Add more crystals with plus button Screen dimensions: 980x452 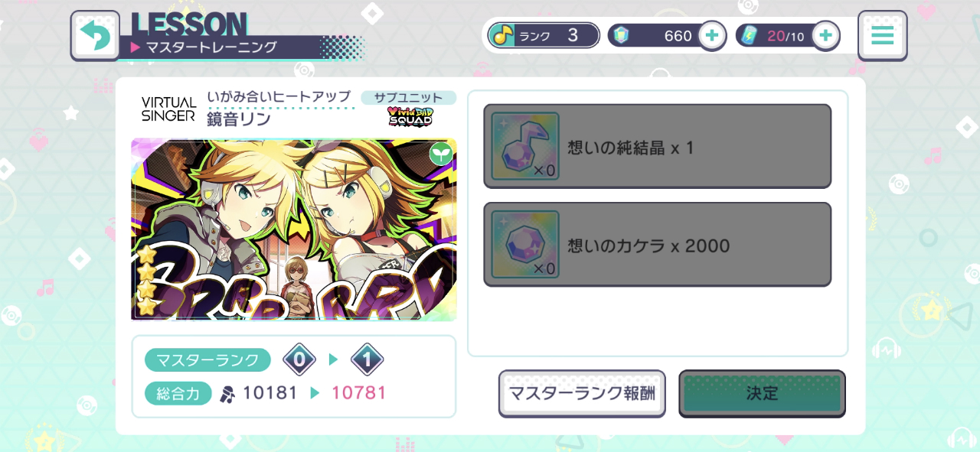pos(712,35)
